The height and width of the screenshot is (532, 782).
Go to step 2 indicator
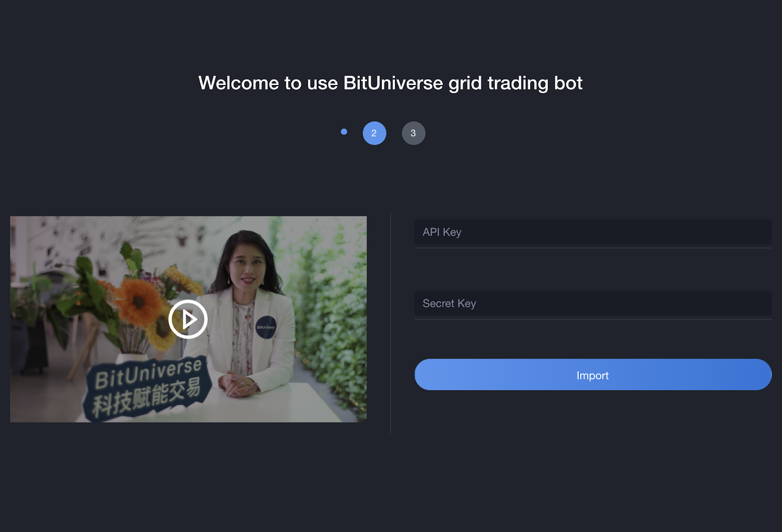click(374, 133)
